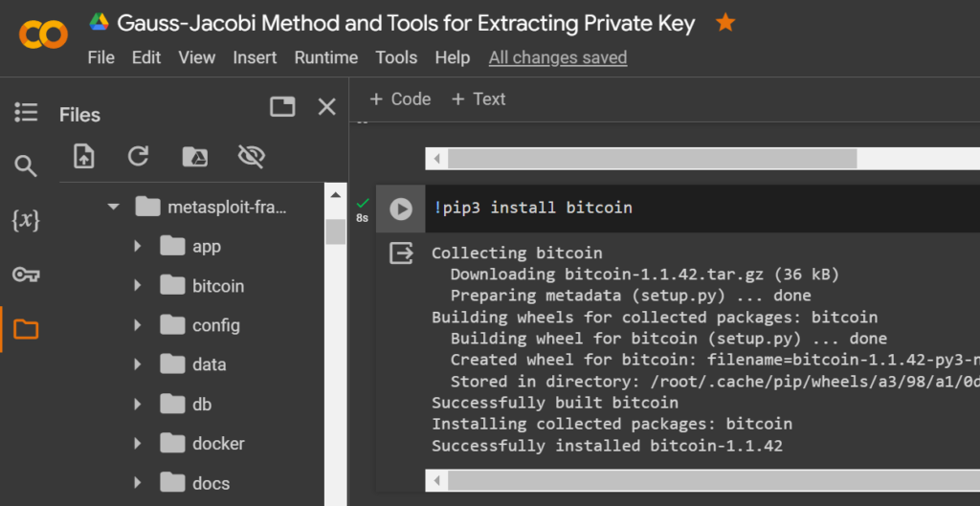Add a new Text cell

[x=479, y=99]
